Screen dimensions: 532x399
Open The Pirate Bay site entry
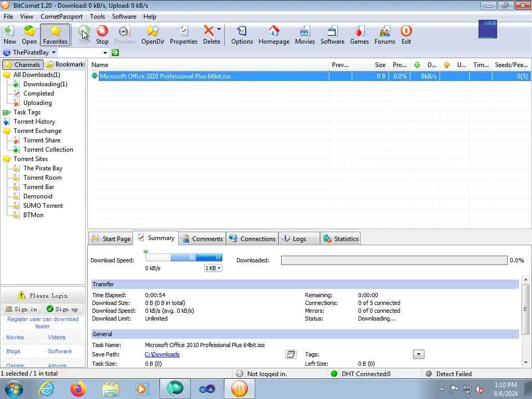(x=43, y=168)
